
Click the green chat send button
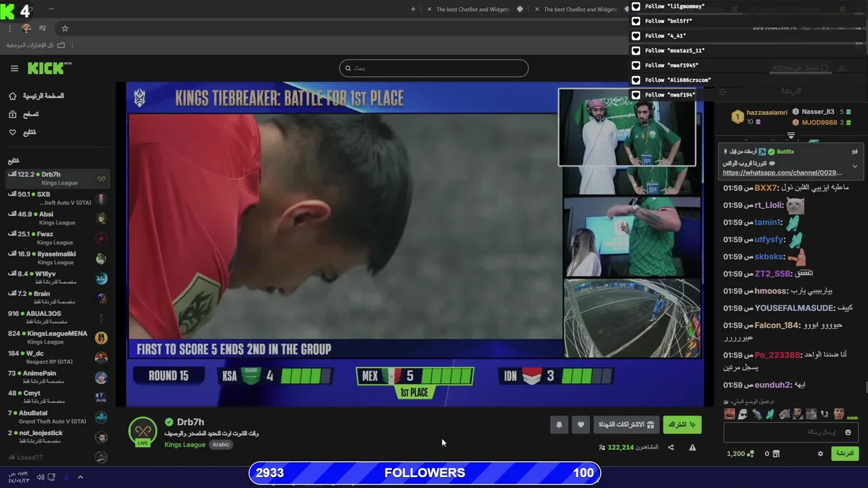coord(845,453)
